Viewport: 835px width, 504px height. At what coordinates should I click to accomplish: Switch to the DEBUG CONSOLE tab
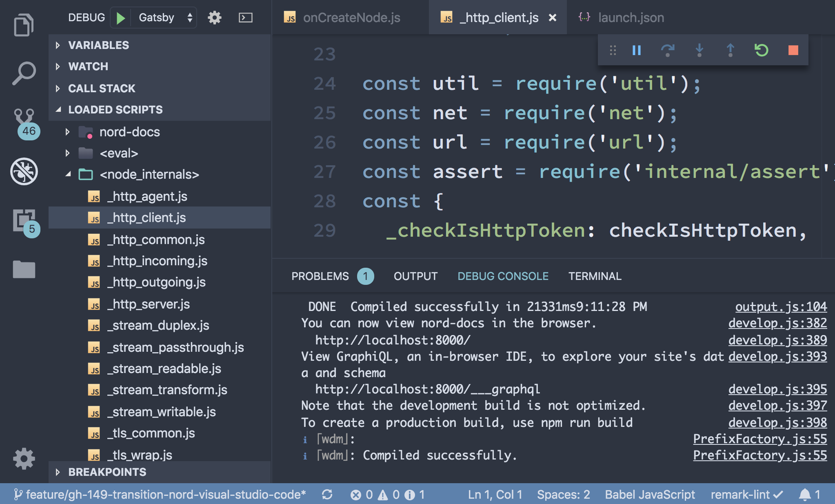[x=503, y=275]
